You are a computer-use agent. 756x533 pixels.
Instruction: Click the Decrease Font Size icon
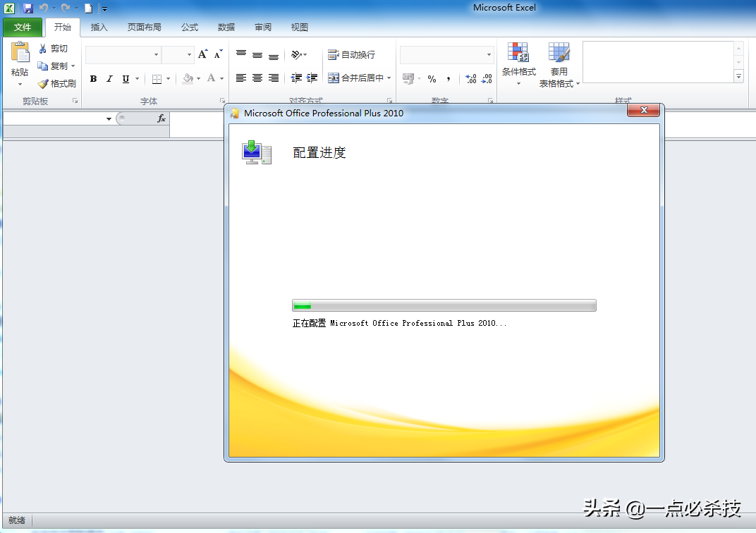[x=219, y=54]
